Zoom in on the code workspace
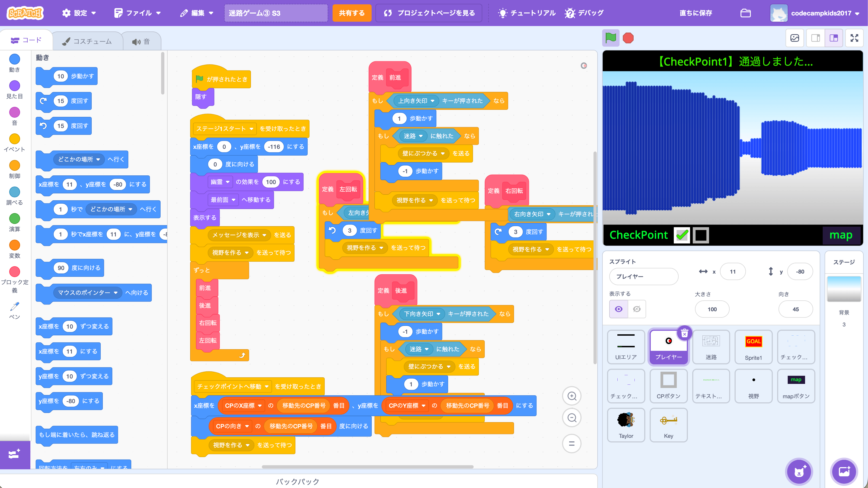868x488 pixels. tap(572, 396)
